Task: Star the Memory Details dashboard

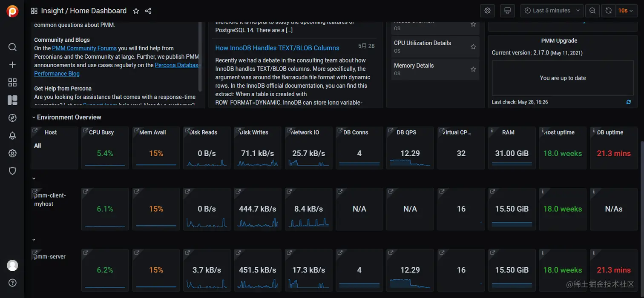Action: click(x=473, y=69)
